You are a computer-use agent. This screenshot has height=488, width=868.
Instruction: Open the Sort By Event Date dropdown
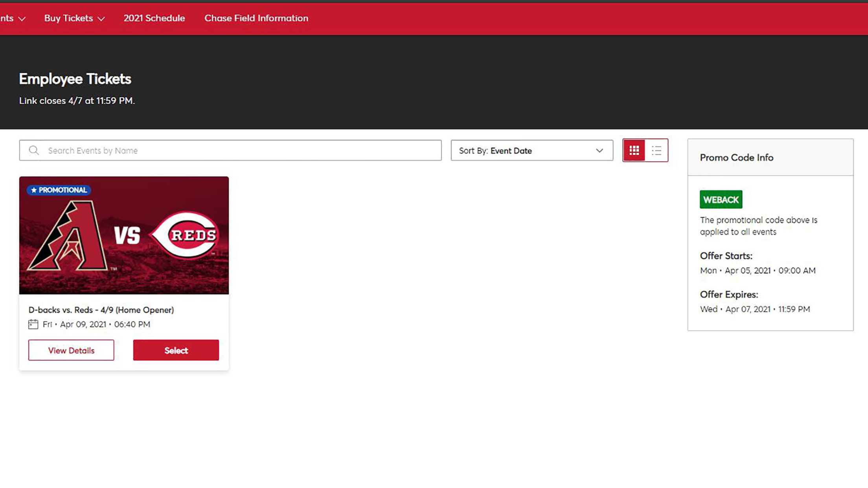[531, 150]
